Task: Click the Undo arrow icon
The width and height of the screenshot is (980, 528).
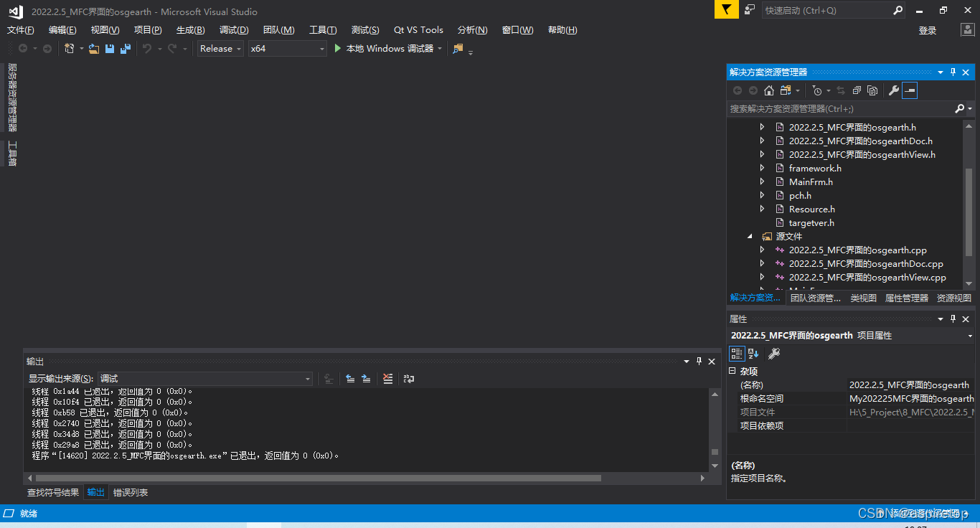Action: pyautogui.click(x=147, y=48)
